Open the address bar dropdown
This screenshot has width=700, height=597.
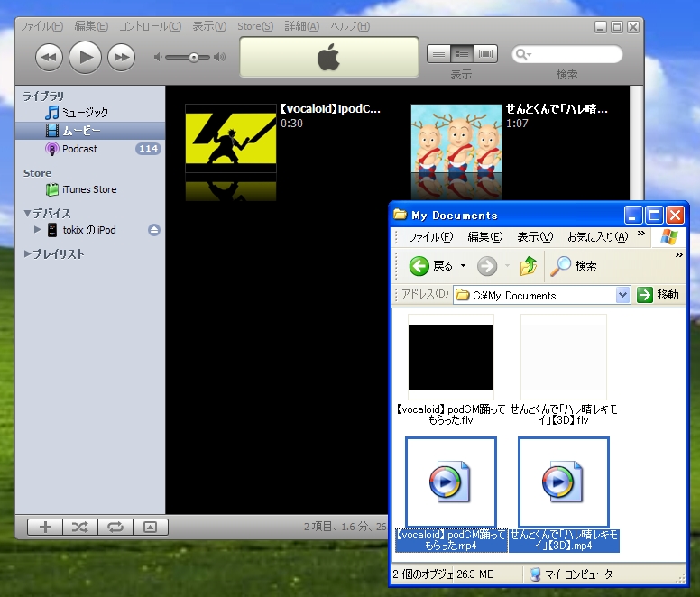(x=622, y=295)
